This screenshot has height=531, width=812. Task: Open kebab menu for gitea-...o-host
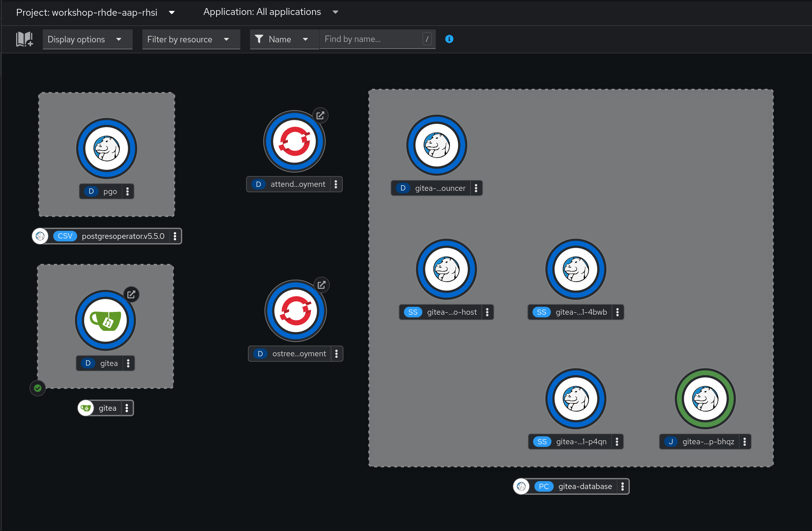487,312
